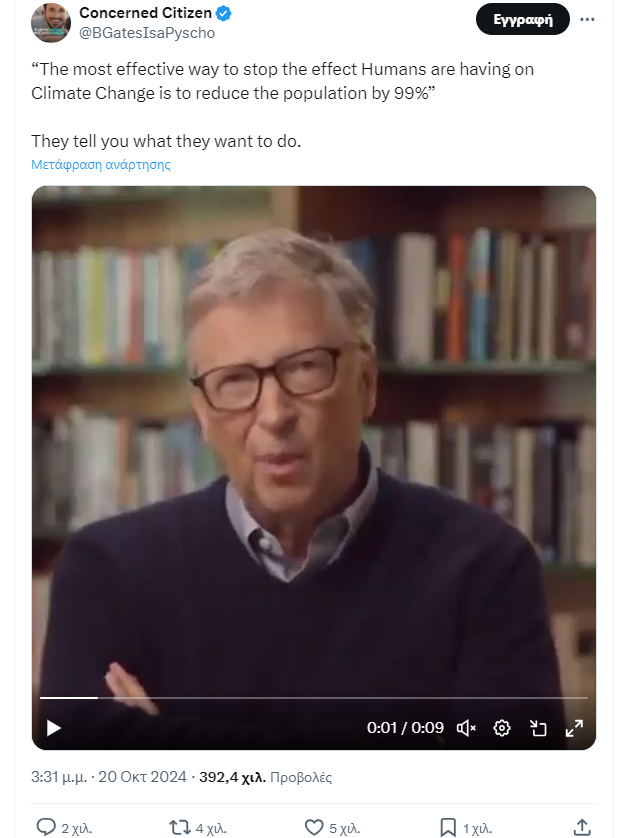Open Concerned Citizen profile avatar
620x838 pixels.
pyautogui.click(x=51, y=22)
